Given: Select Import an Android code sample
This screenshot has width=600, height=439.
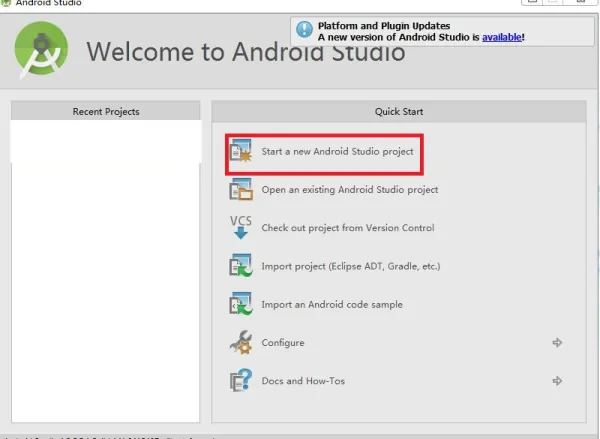Looking at the screenshot, I should click(332, 305).
